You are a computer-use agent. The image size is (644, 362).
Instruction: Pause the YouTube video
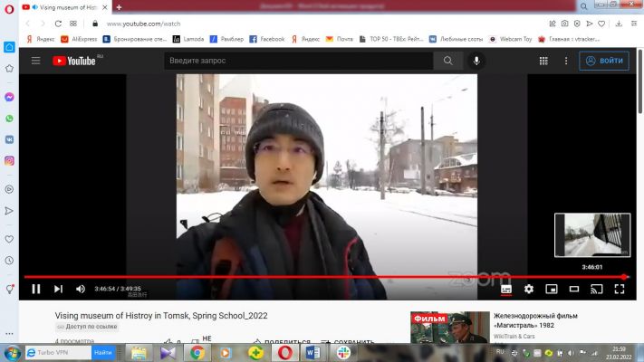(x=36, y=289)
